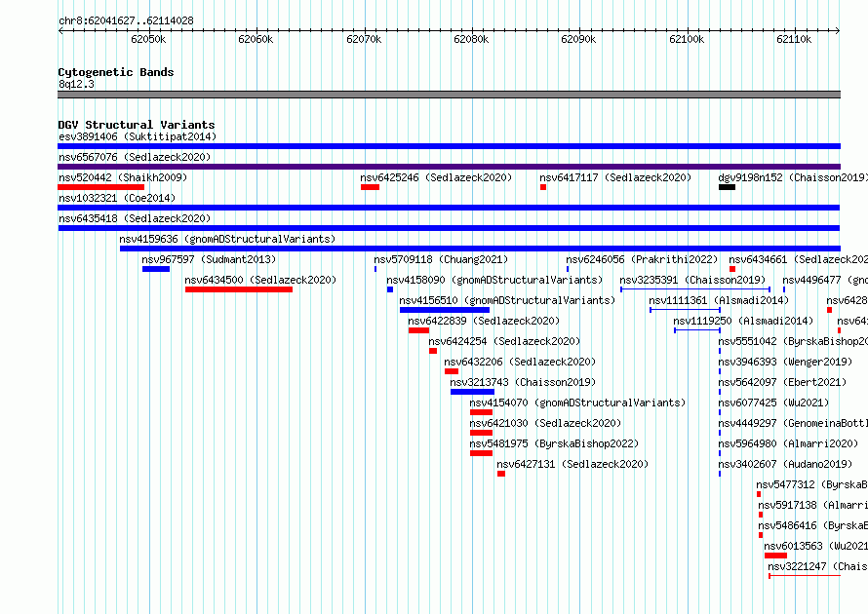This screenshot has height=614, width=868.
Task: Click the nsv3213743 (Chaisson2019) label
Action: [x=523, y=382]
